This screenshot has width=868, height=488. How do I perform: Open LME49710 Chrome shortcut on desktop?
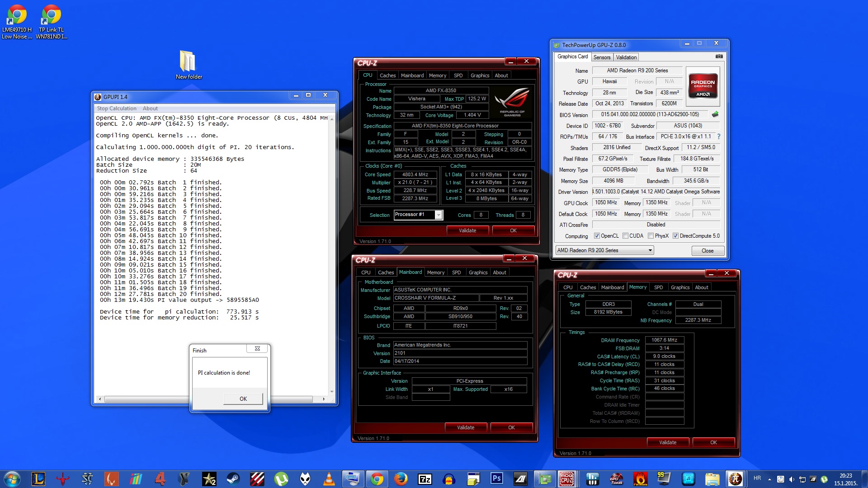[17, 22]
